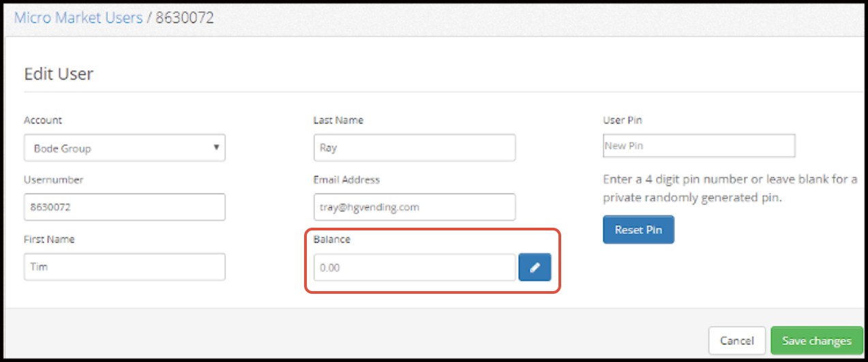The height and width of the screenshot is (362, 868).
Task: Click the Last Name field containing Ray
Action: click(415, 147)
